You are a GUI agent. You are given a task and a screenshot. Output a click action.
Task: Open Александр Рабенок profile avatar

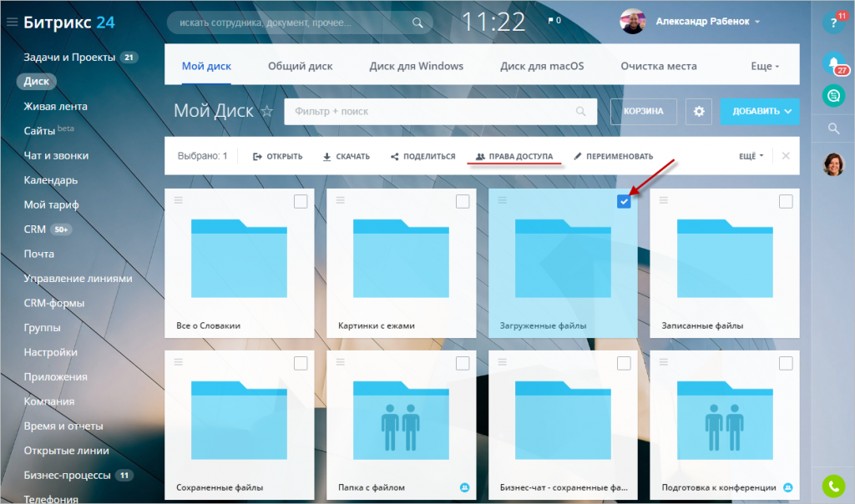click(x=633, y=21)
